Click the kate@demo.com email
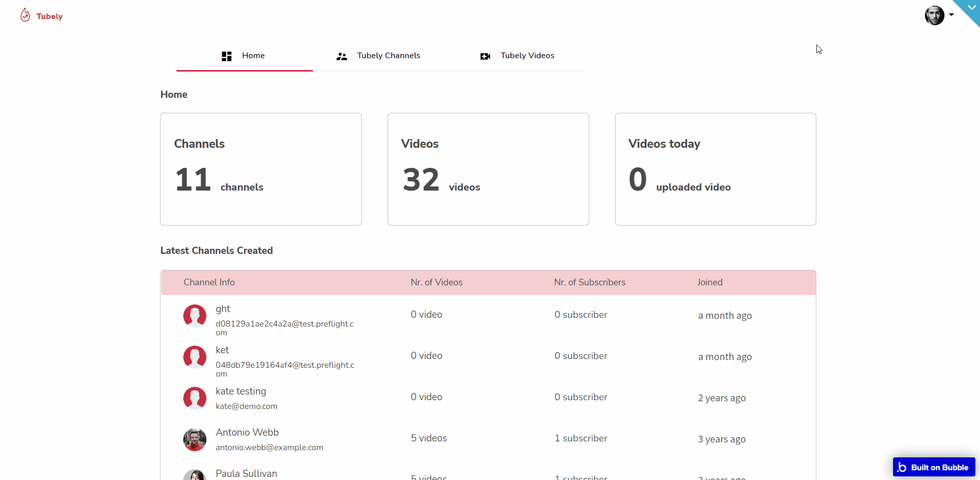980x480 pixels. (x=247, y=406)
